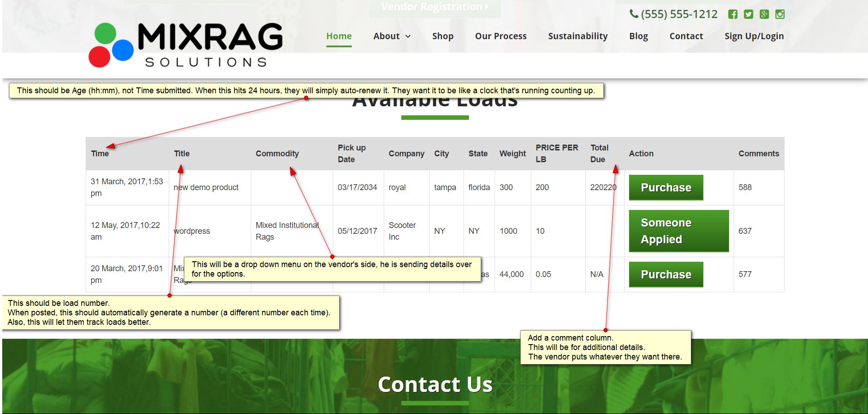Image resolution: width=868 pixels, height=414 pixels.
Task: Click the MixRag Solutions logo
Action: 186,45
